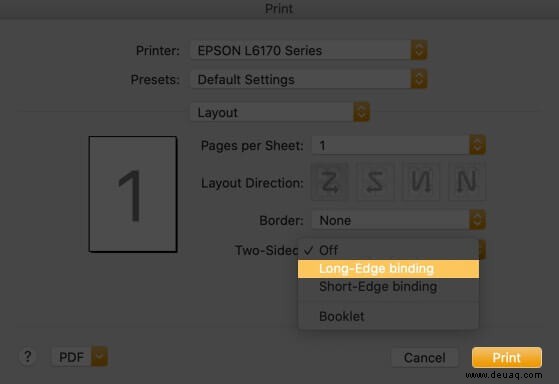Viewport: 559px width, 384px height.
Task: Click the orange Print button
Action: tap(507, 357)
